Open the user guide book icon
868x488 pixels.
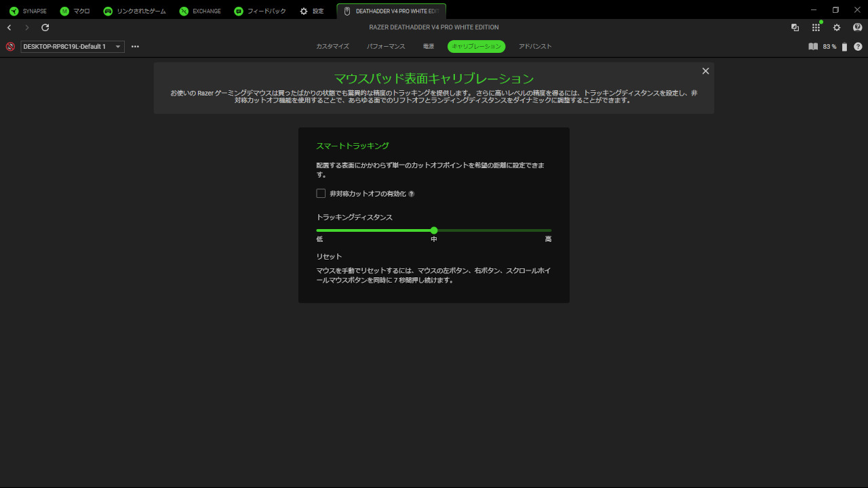[x=813, y=47]
